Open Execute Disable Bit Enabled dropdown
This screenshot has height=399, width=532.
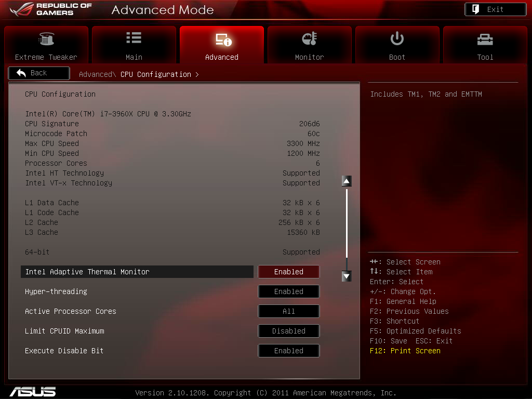click(289, 351)
